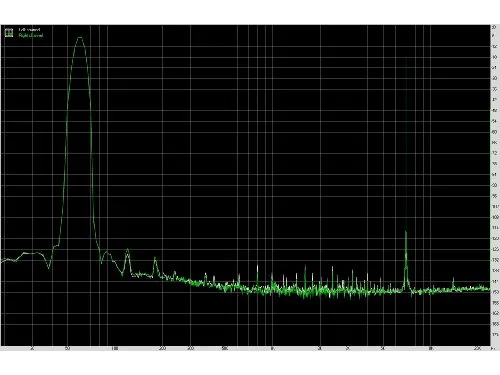
Task: Click the 5K label on frequency axis
Action: [382, 349]
